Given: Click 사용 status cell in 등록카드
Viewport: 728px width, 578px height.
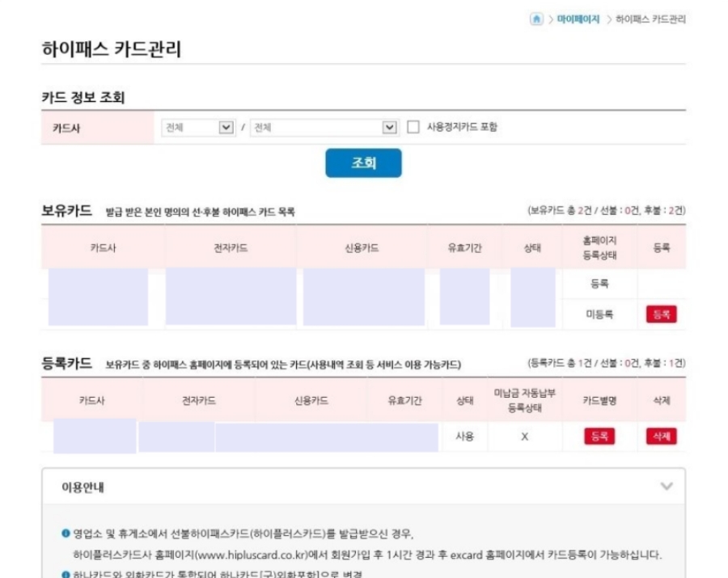Looking at the screenshot, I should pyautogui.click(x=465, y=437).
